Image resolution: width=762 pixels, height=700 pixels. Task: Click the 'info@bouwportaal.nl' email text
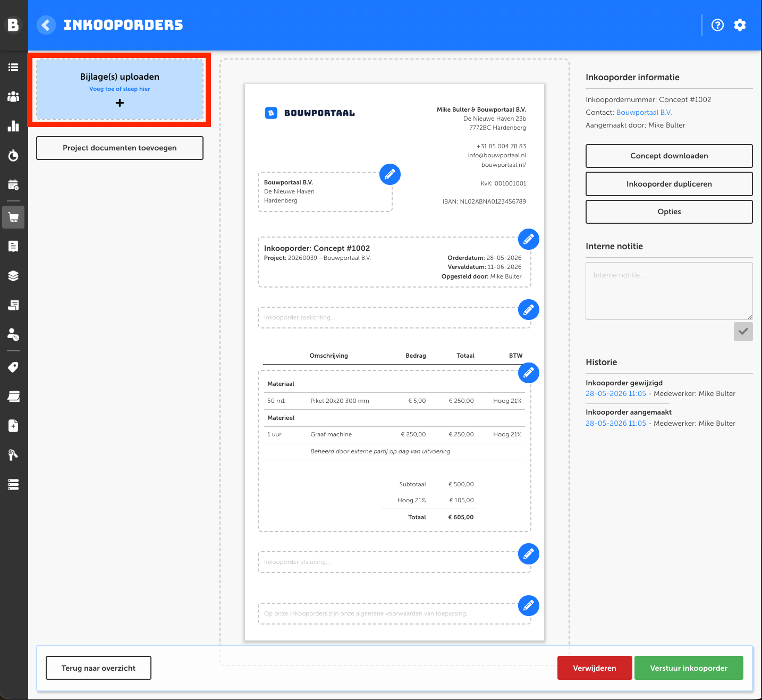[497, 155]
